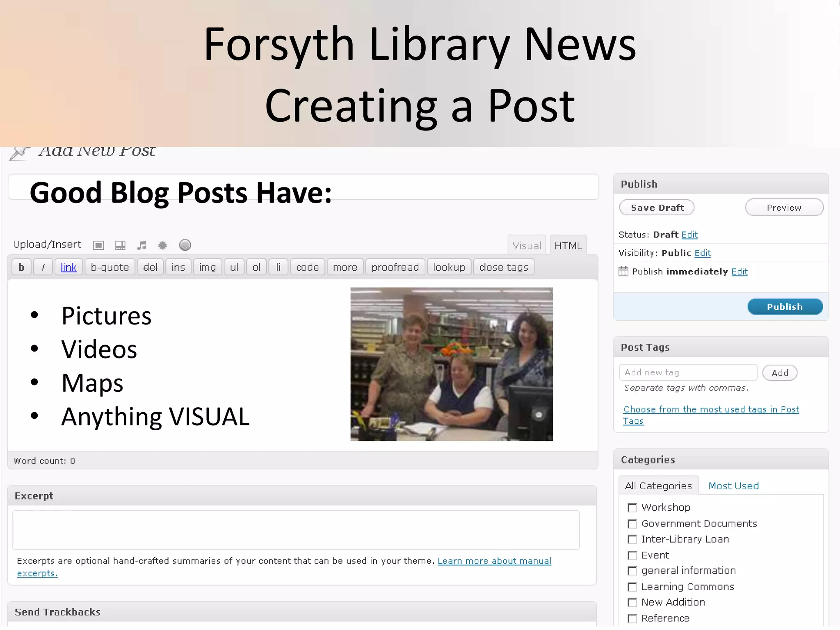Collapse the Excerpt panel header
Image resolution: width=840 pixels, height=630 pixels.
pos(302,496)
